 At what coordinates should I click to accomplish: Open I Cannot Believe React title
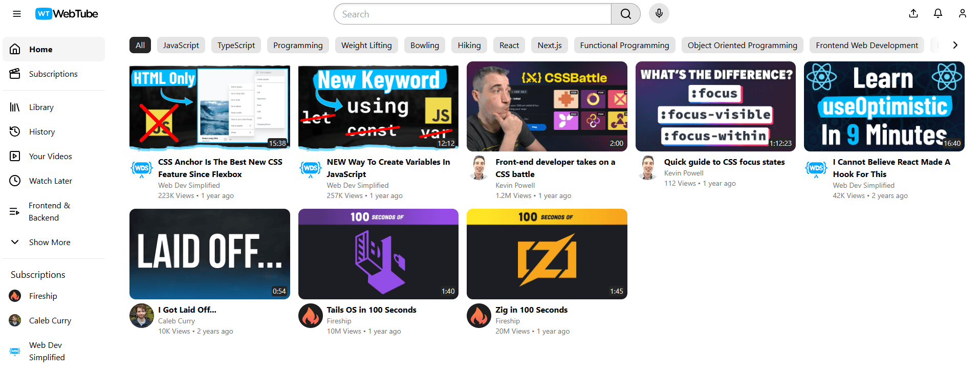(891, 168)
